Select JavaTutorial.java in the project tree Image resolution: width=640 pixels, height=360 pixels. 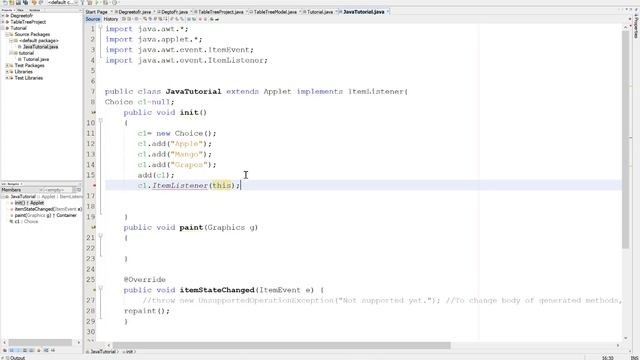[40, 47]
